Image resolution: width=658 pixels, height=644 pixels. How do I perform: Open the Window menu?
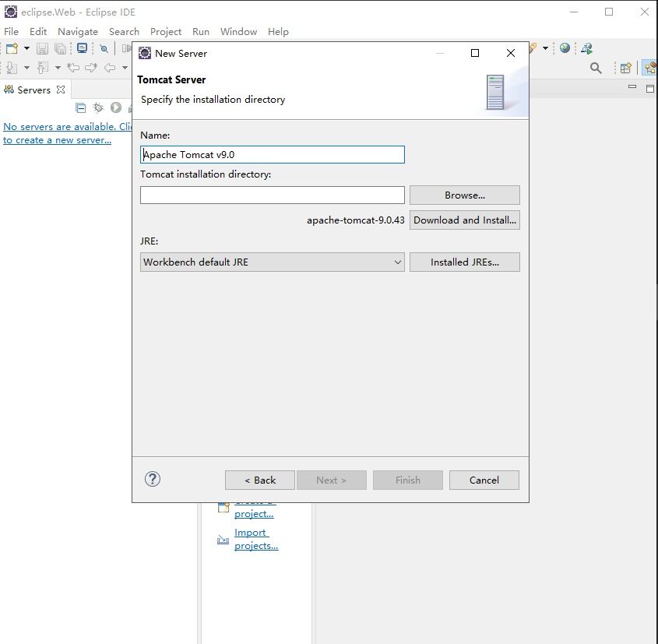click(238, 31)
